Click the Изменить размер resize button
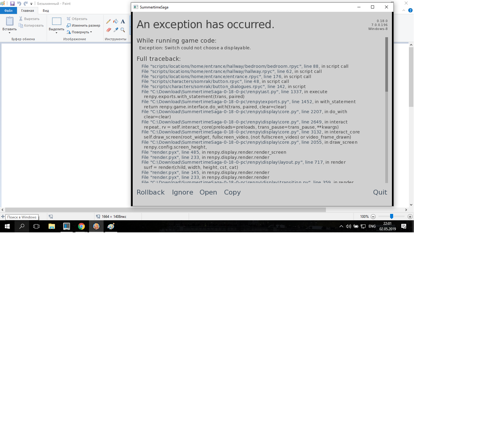 tap(83, 25)
